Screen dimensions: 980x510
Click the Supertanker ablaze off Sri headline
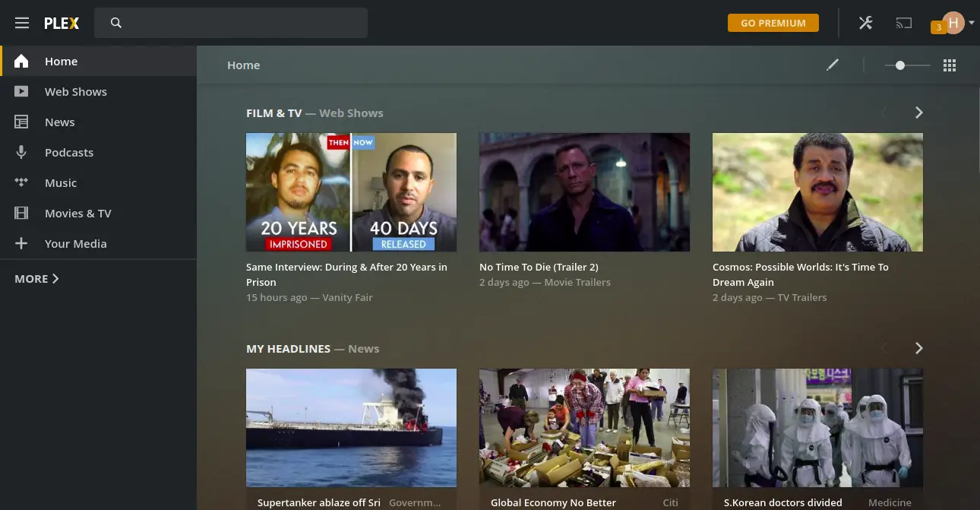point(319,502)
